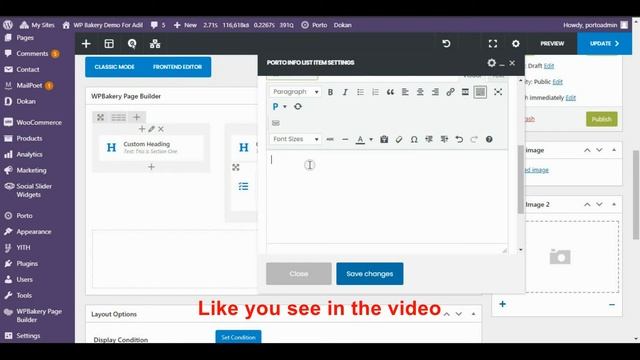Apply strikethrough formatting
The height and width of the screenshot is (360, 640).
pyautogui.click(x=330, y=139)
